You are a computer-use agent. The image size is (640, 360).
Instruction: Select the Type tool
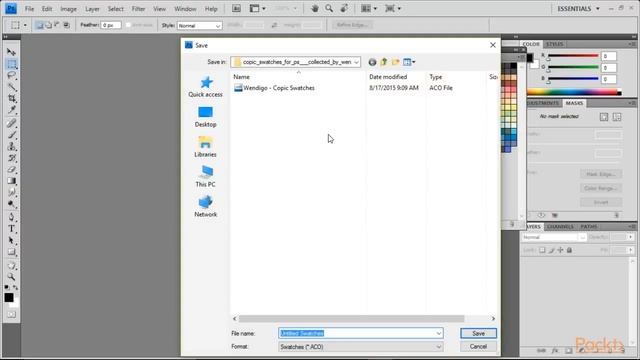pyautogui.click(x=11, y=229)
